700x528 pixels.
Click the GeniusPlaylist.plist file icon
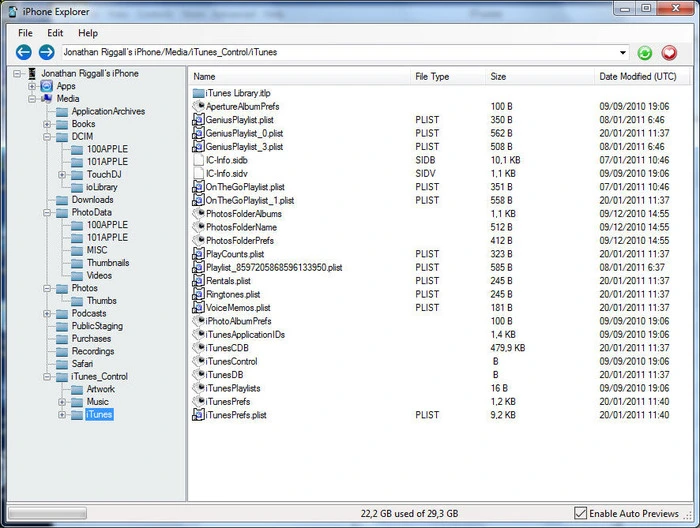tap(198, 119)
